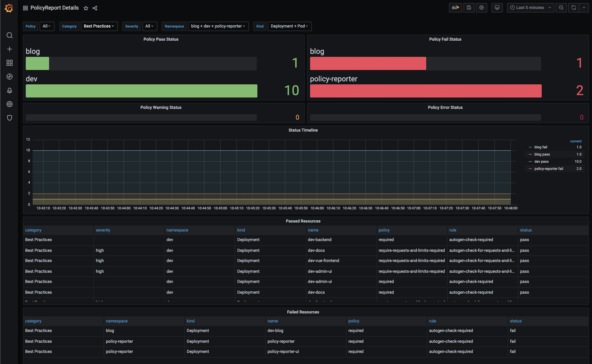Click dev pass legend color line

(530, 162)
